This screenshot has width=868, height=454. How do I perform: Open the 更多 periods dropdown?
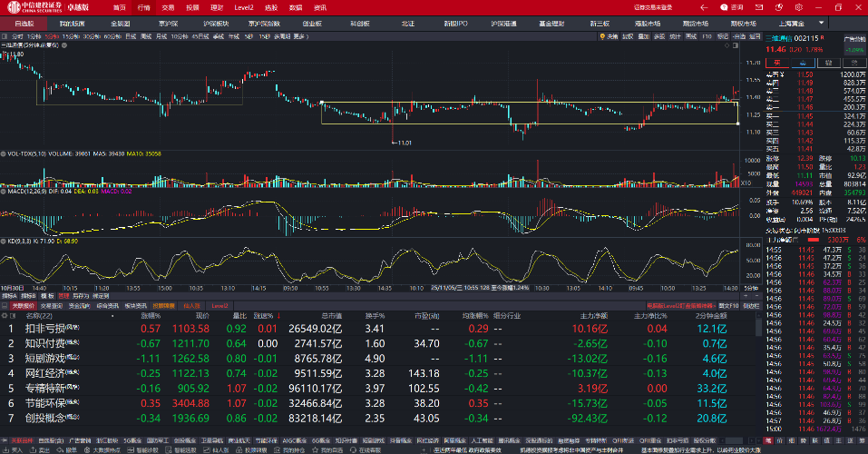(x=299, y=36)
